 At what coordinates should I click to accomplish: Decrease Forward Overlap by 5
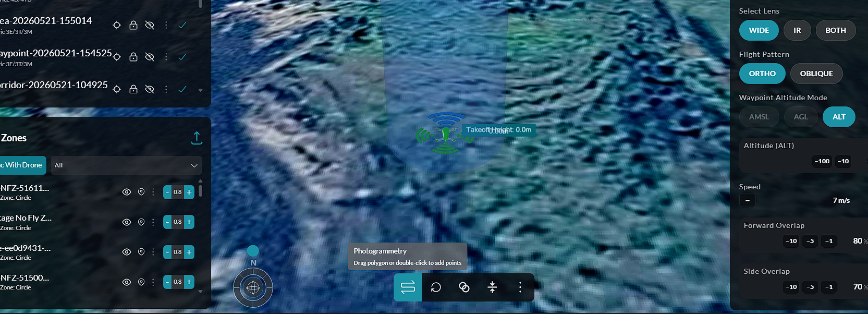tap(810, 241)
